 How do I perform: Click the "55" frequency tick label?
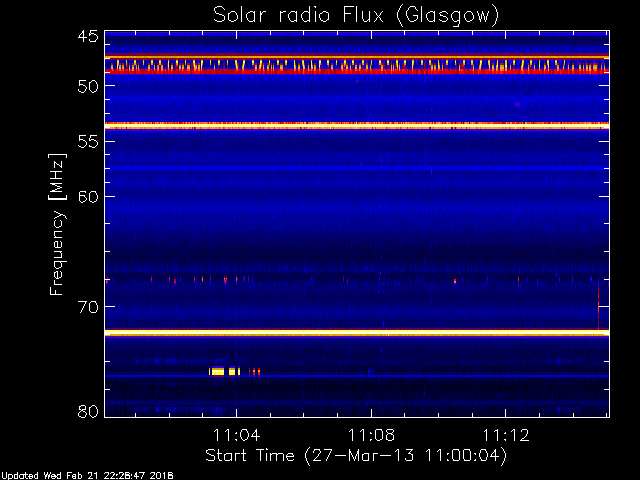pyautogui.click(x=88, y=142)
